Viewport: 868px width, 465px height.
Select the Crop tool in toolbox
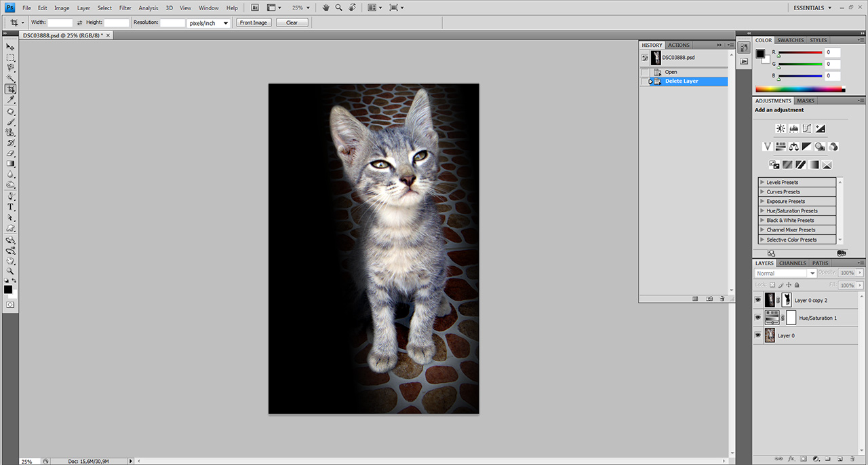pos(11,90)
